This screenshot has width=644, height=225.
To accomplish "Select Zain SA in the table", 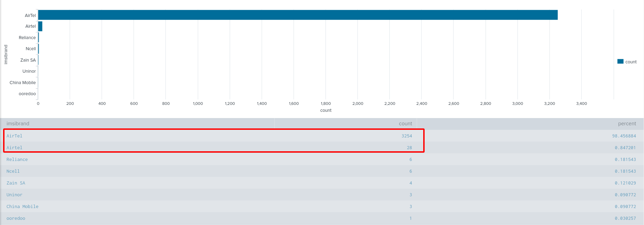I will click(x=16, y=183).
